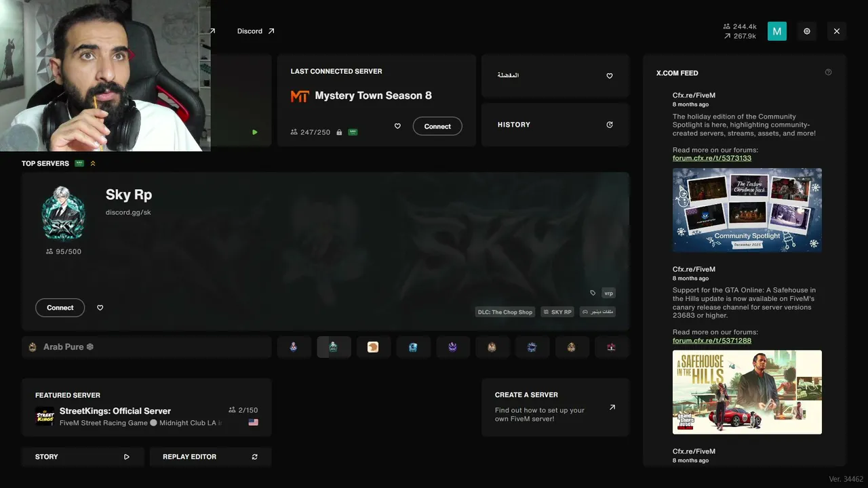Click the US flag on StreetKings

[254, 422]
